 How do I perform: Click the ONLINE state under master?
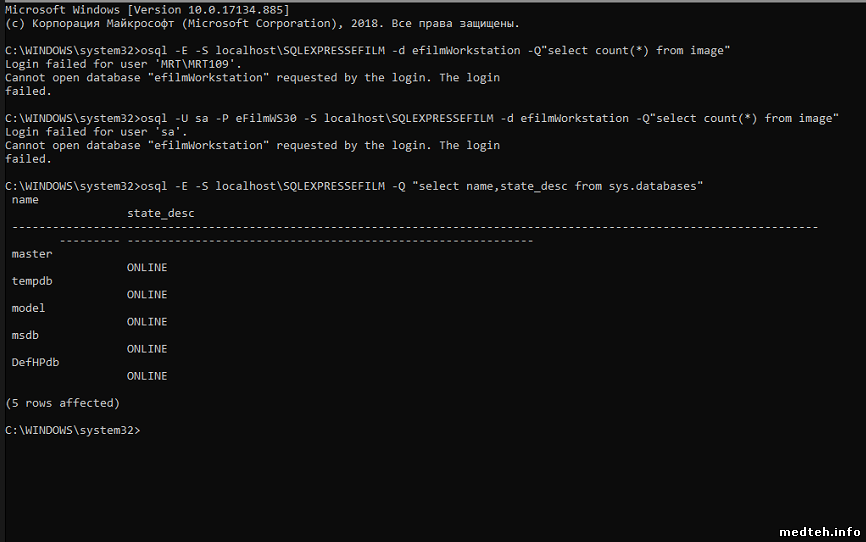click(x=147, y=267)
